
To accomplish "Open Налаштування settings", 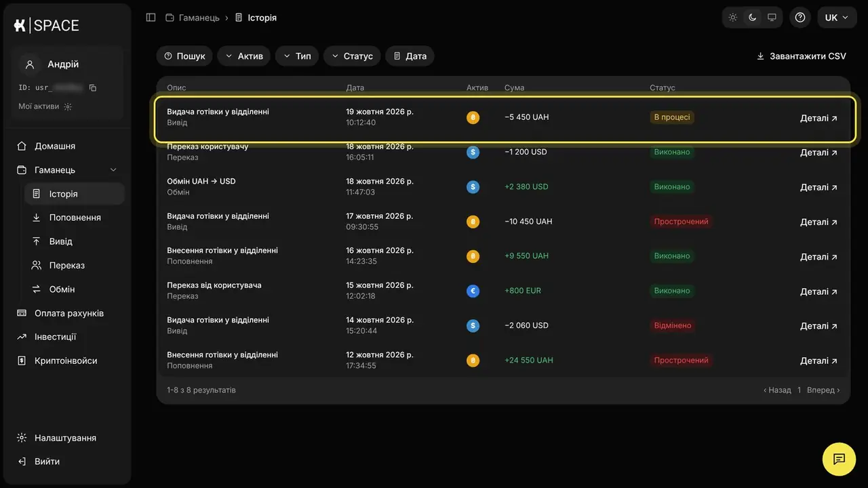I will click(x=65, y=438).
